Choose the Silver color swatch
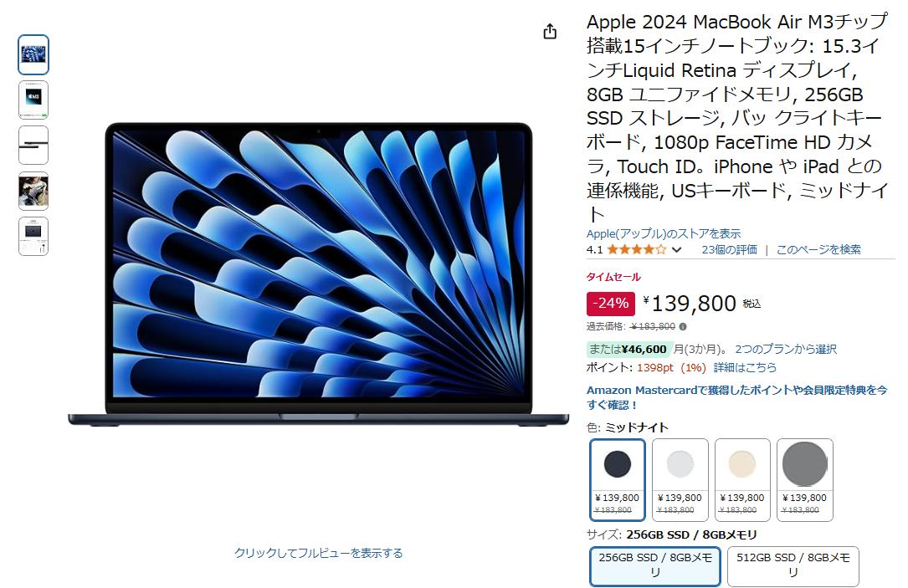This screenshot has height=588, width=908. tap(680, 480)
